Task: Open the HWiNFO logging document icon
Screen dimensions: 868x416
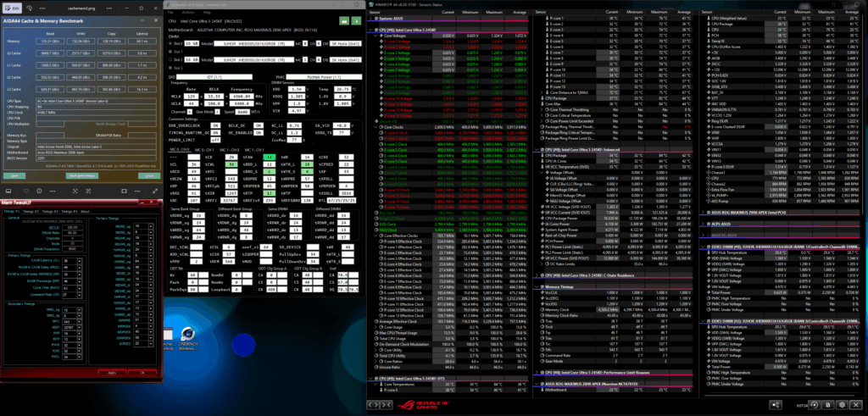Action: [828, 405]
